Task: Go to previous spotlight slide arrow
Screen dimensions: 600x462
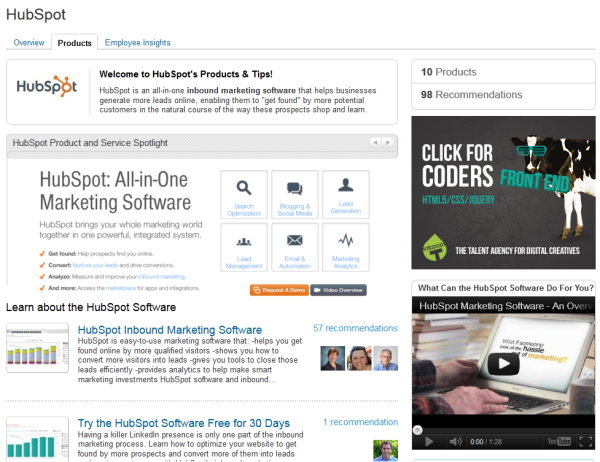Action: pos(375,142)
